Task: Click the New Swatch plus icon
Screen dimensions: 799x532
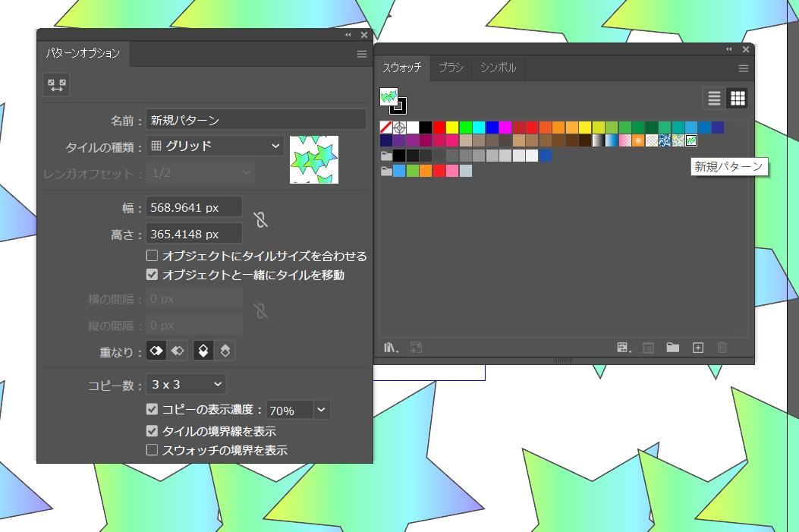Action: 698,348
